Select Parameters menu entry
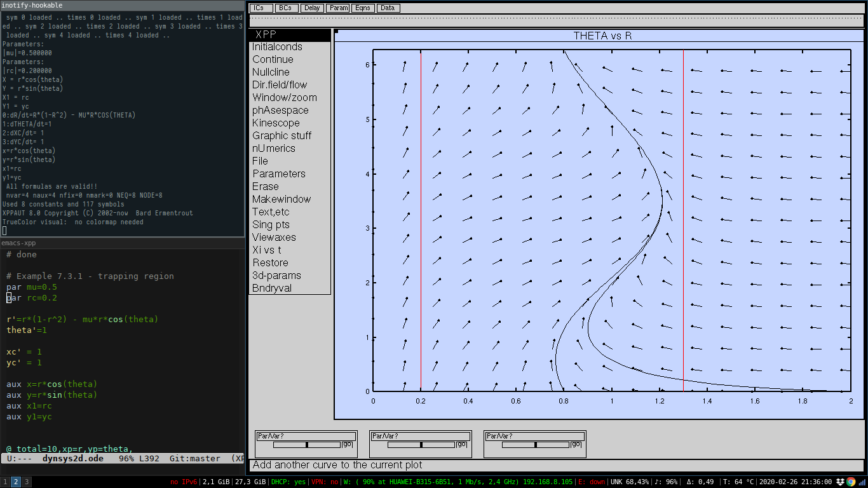Viewport: 868px width, 488px height. tap(290, 174)
